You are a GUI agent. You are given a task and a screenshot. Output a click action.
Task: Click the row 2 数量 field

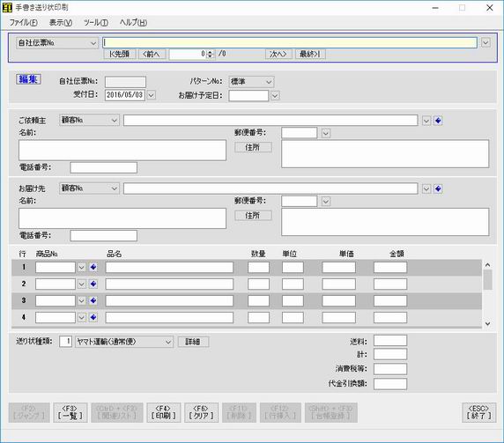pos(258,284)
